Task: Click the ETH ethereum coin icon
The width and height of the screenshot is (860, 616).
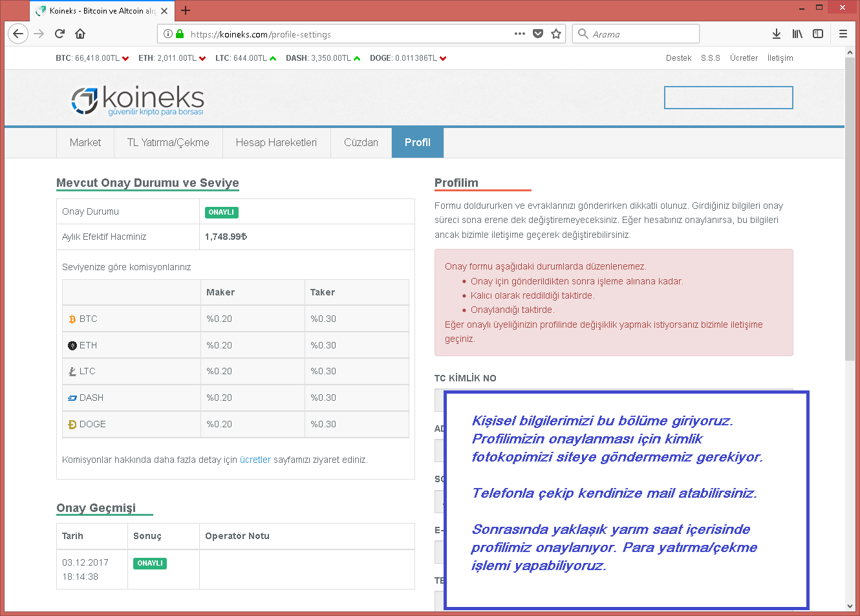Action: point(72,346)
